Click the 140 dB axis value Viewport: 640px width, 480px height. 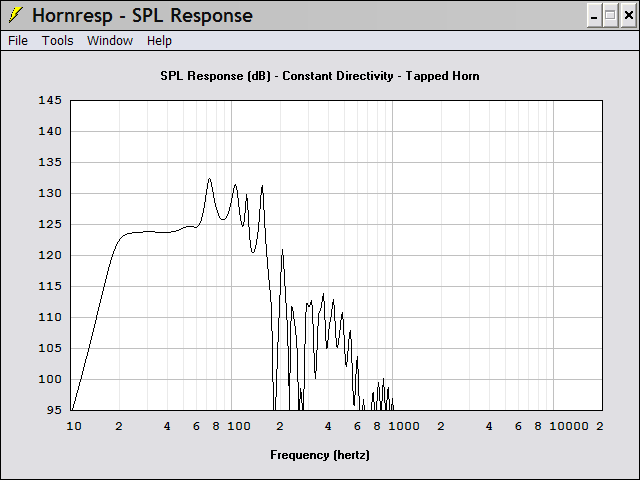tap(50, 131)
